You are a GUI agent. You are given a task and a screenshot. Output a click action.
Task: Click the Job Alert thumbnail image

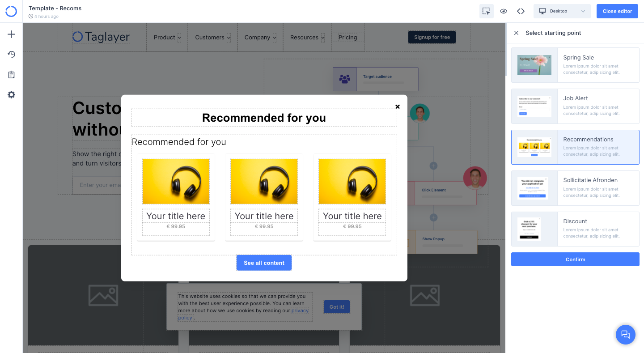coord(534,106)
